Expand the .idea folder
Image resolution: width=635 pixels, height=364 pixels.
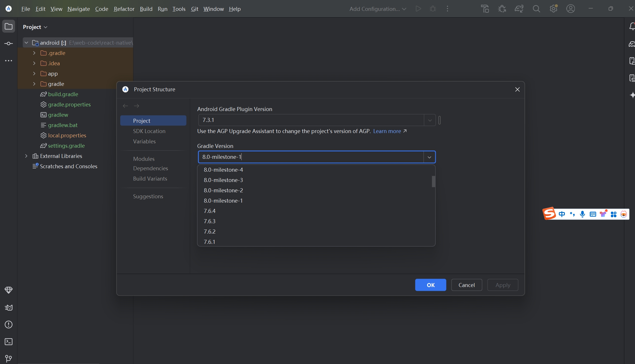click(x=34, y=63)
